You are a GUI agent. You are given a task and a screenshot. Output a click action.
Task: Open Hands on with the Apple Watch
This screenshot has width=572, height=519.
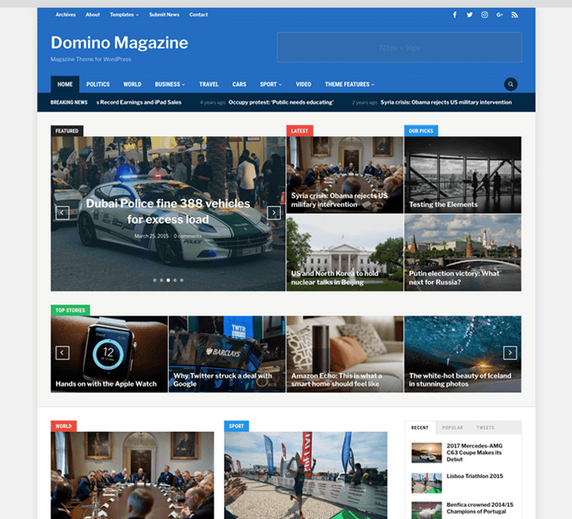pyautogui.click(x=109, y=354)
